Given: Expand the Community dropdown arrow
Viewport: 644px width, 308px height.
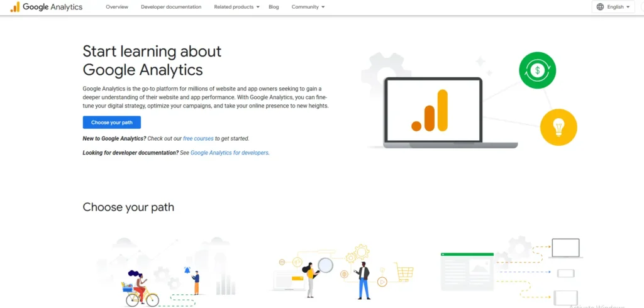Looking at the screenshot, I should (x=323, y=7).
